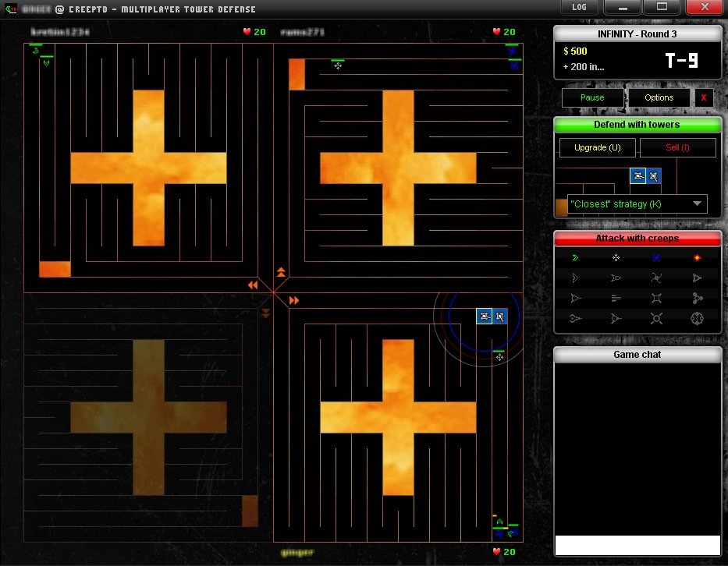Pick the blue creep in Attack panel
This screenshot has height=566, width=728.
(x=656, y=257)
